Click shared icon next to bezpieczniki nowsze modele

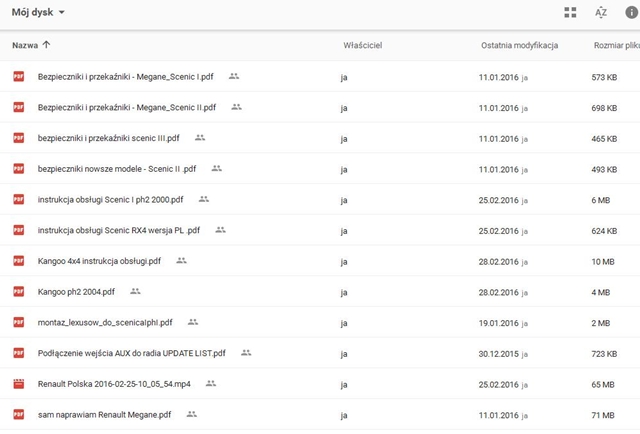pos(217,168)
